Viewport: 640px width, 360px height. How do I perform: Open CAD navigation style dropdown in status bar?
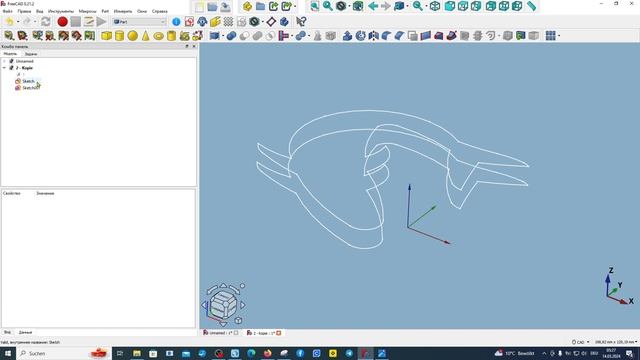click(581, 342)
